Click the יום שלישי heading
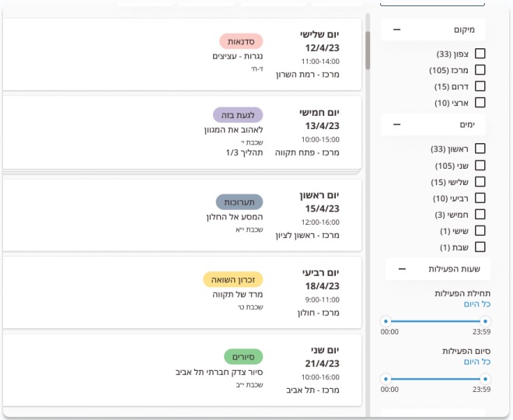The height and width of the screenshot is (420, 513). 319,34
